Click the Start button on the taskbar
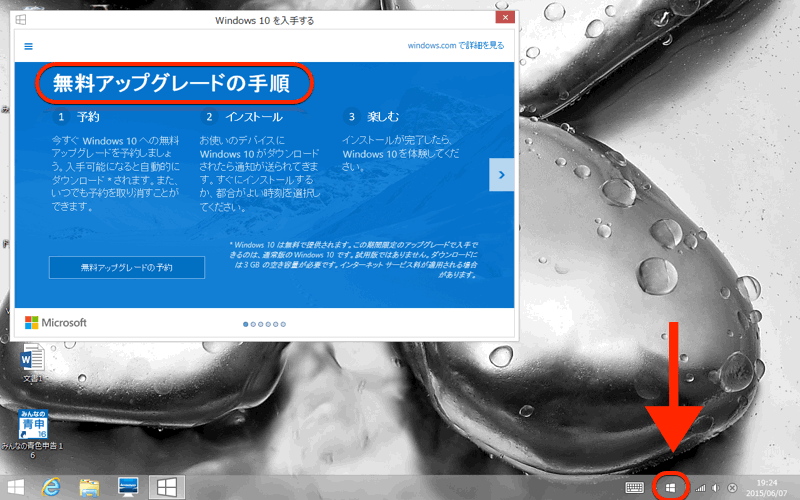The height and width of the screenshot is (500, 800). tap(14, 487)
